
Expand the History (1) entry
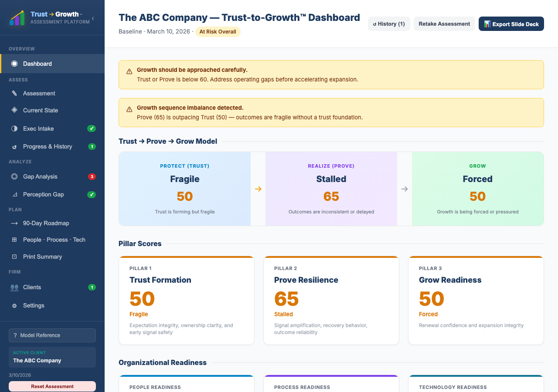click(x=388, y=24)
